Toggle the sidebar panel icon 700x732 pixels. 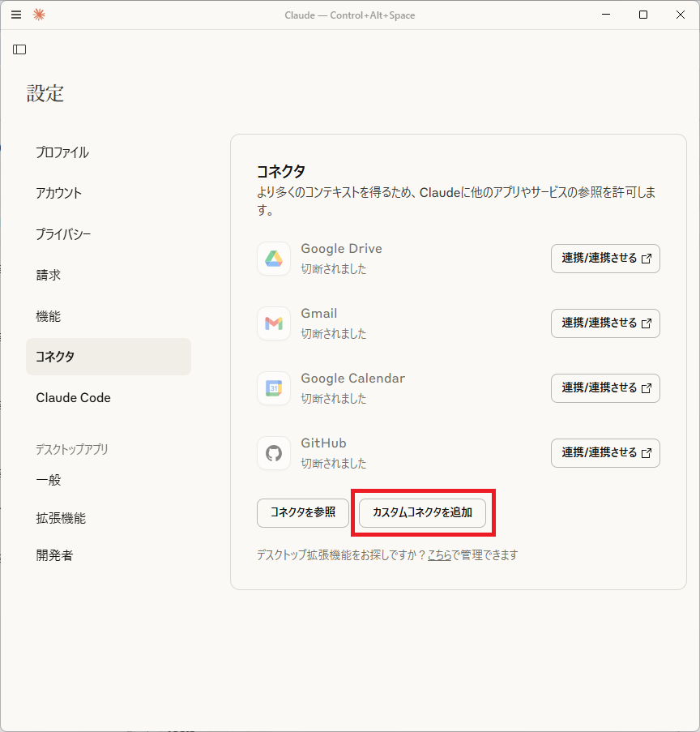pos(19,49)
